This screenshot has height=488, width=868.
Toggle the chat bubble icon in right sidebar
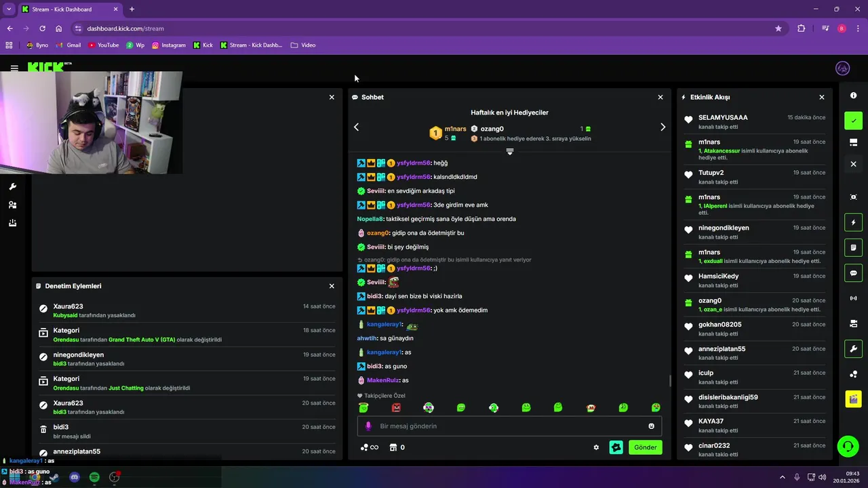click(x=854, y=273)
